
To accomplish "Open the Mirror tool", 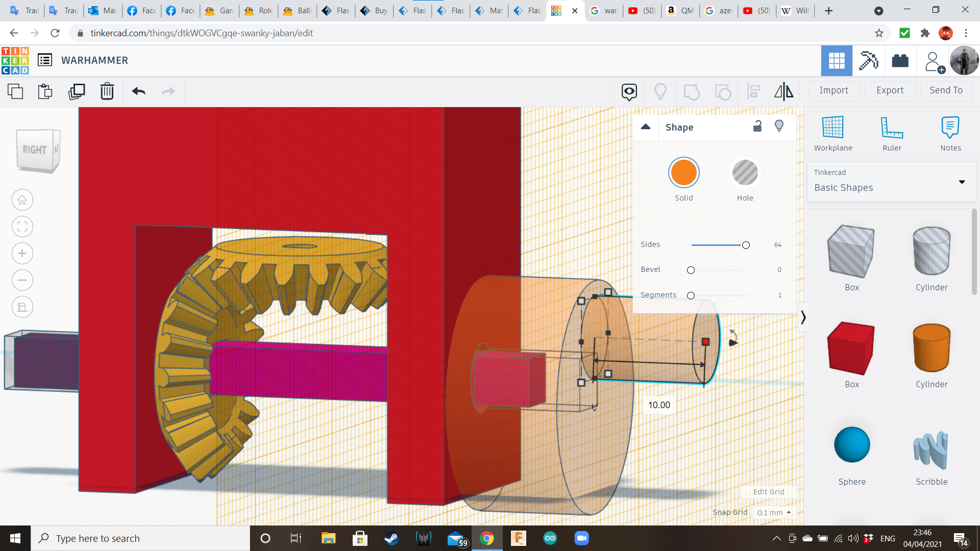I will 783,91.
